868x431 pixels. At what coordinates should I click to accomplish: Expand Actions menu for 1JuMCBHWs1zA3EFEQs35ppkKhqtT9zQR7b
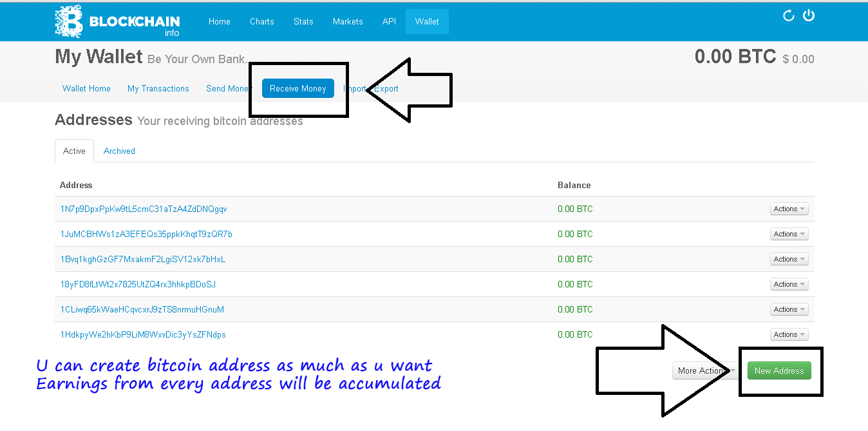pos(789,234)
